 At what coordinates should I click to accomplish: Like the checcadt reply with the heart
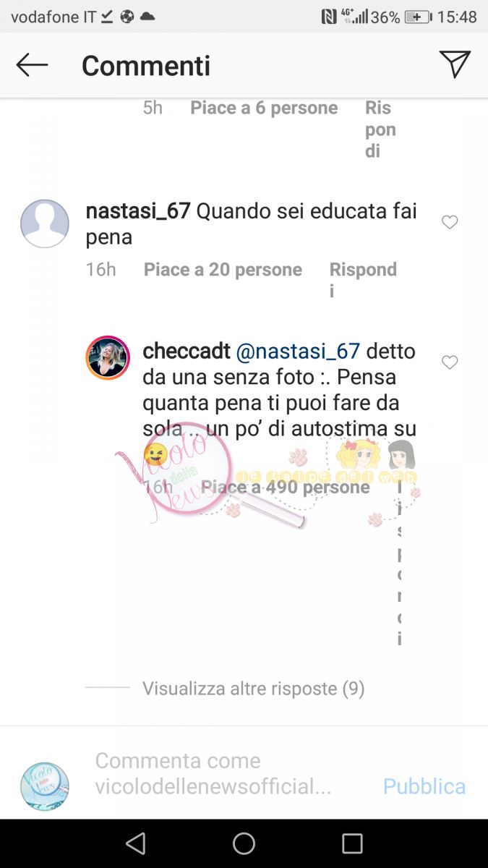coord(450,362)
